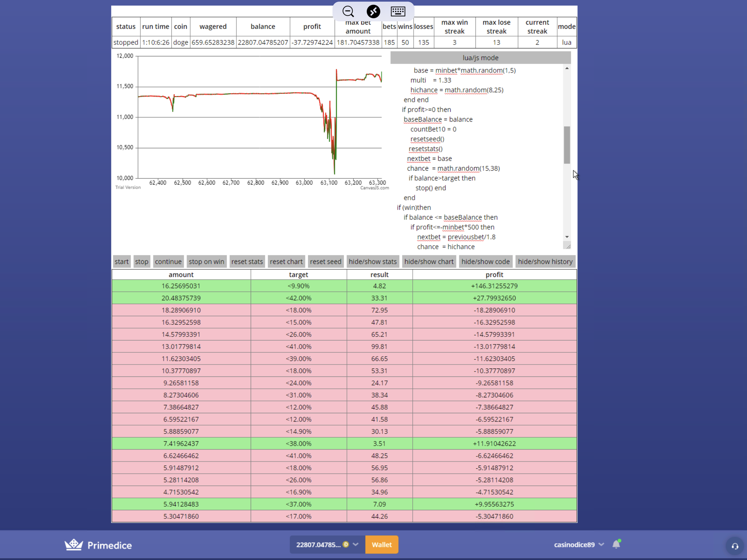Click the history row with amount 16.25695031
This screenshot has width=747, height=560.
[344, 286]
